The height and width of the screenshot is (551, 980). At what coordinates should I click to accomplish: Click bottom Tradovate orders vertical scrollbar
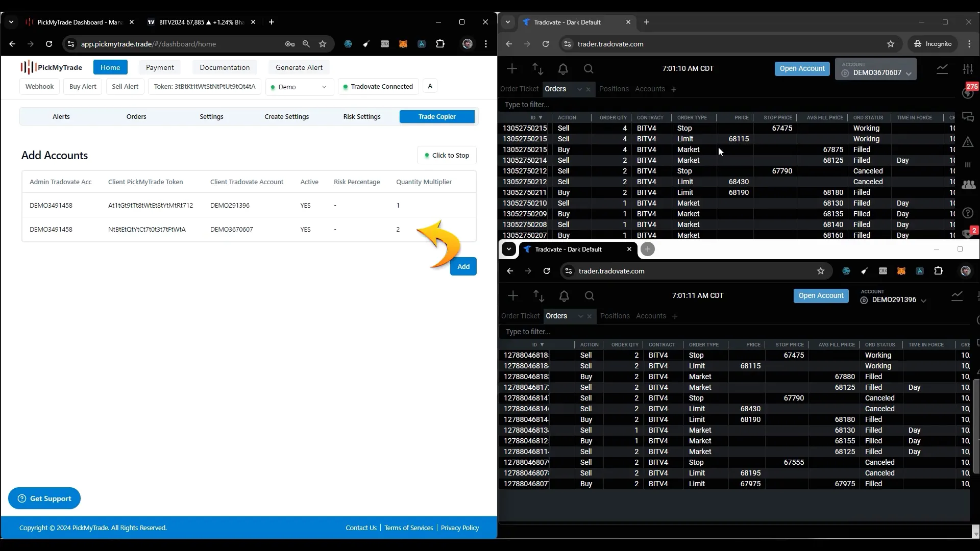[976, 426]
